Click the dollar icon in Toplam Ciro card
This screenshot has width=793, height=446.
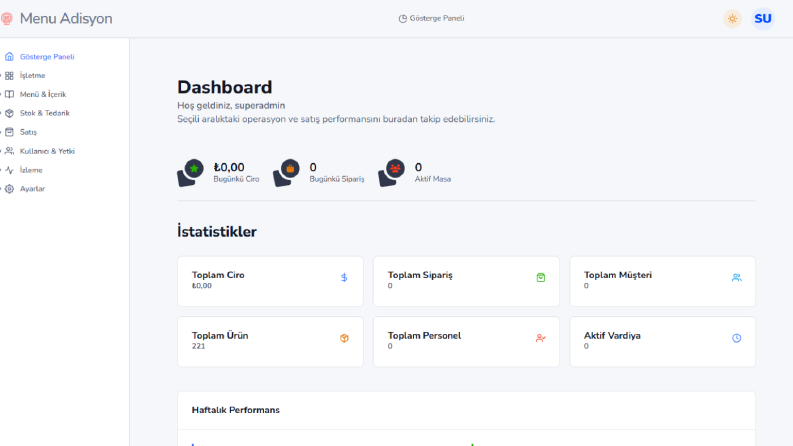(344, 278)
